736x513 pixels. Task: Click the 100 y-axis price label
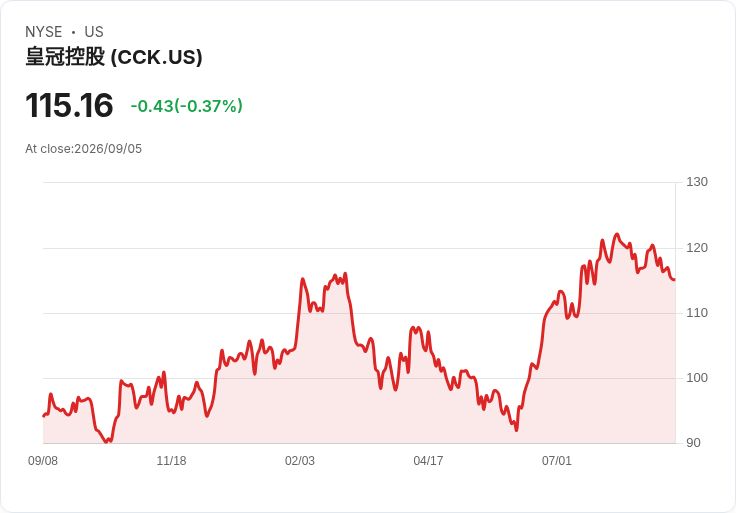[x=697, y=378]
